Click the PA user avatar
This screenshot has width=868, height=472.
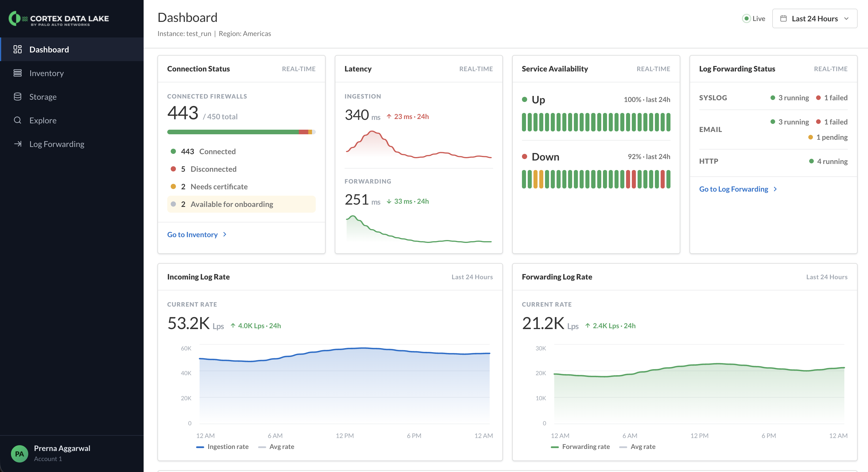(20, 454)
